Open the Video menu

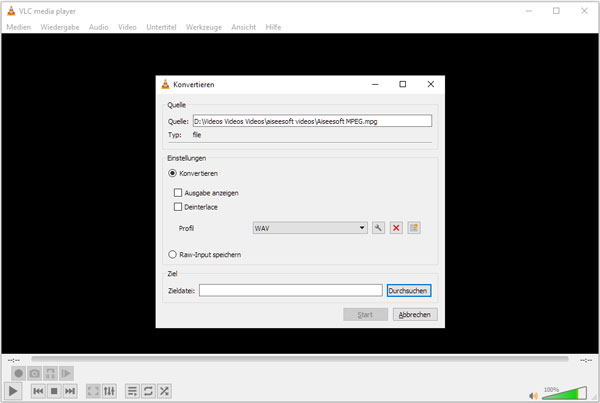pyautogui.click(x=127, y=27)
